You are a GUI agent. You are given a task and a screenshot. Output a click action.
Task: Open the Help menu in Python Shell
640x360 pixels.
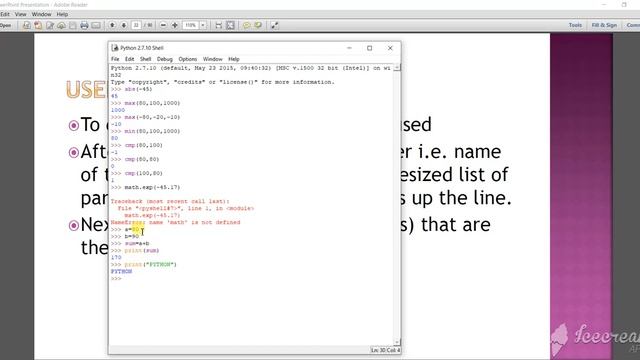coord(233,59)
